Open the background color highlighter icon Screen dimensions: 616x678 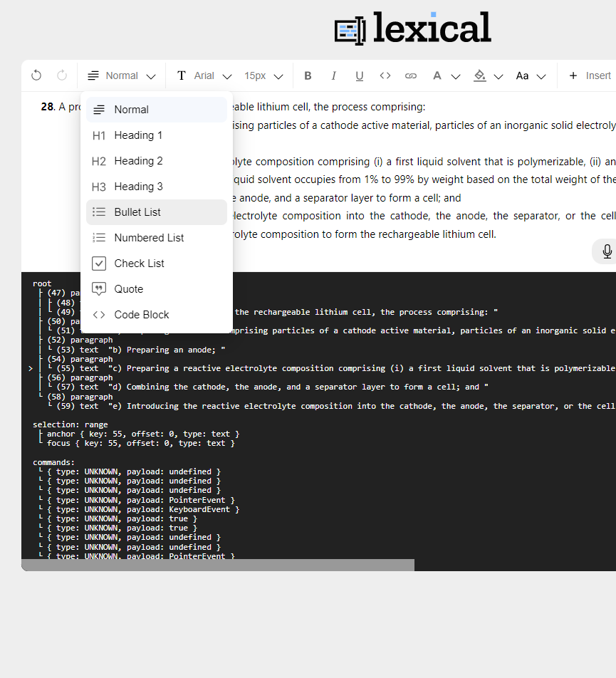click(479, 75)
